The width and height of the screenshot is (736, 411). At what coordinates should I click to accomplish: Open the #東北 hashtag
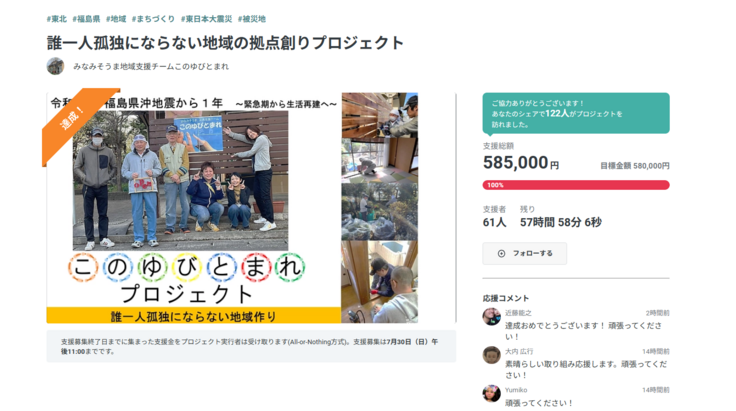56,19
